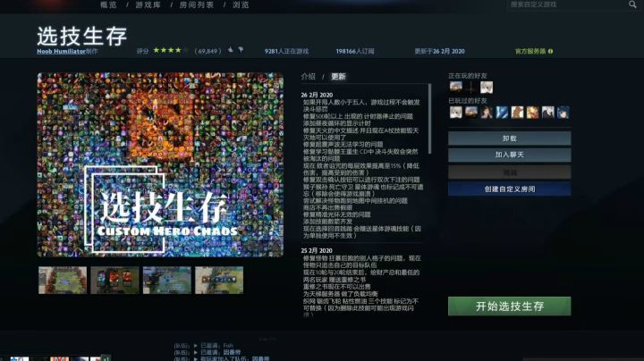Viewport: 644px width, 361px height.
Task: Go to 浏览 navigation tab
Action: (x=241, y=5)
